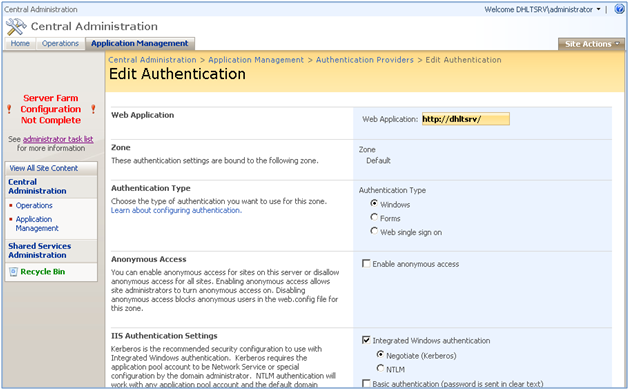Open Shared Services Administration sidebar link

[39, 251]
